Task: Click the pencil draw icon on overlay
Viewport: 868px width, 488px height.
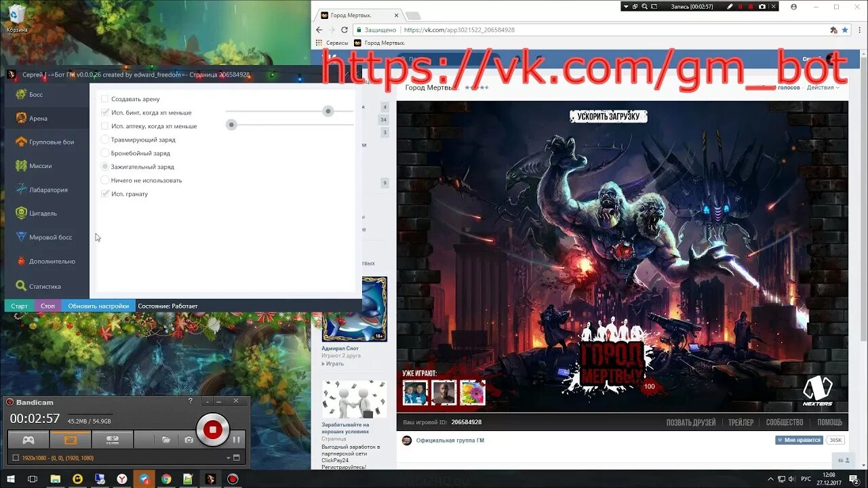Action: coord(730,6)
